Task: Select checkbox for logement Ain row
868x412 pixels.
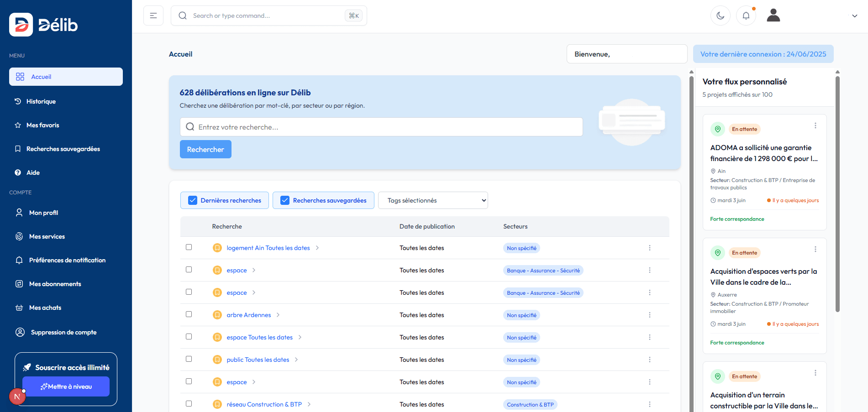Action: 189,247
